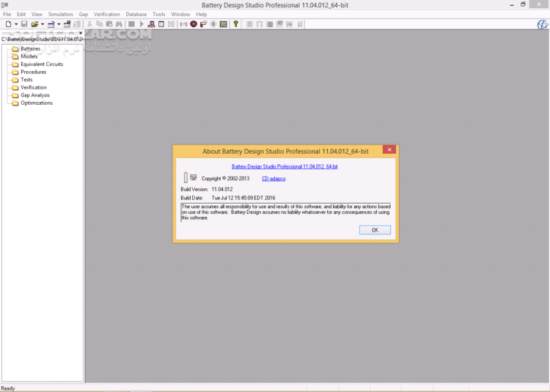Open the Database menu
The image size is (550, 392).
pyautogui.click(x=136, y=14)
